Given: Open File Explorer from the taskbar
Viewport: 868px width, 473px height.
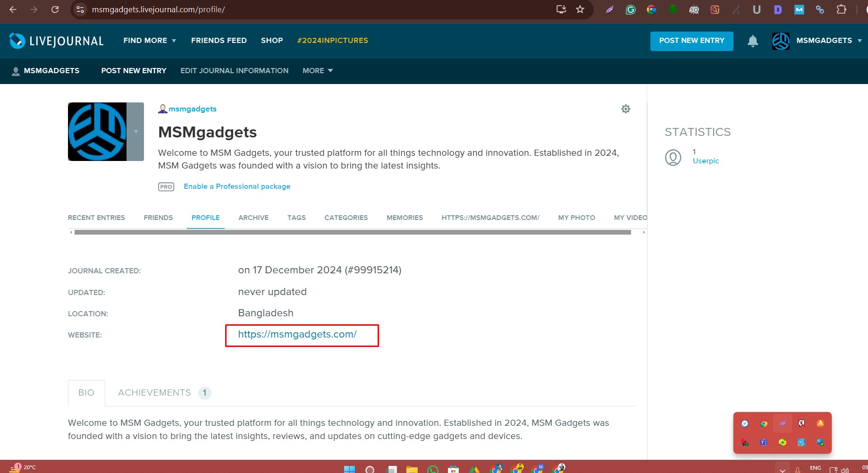Looking at the screenshot, I should (x=412, y=469).
